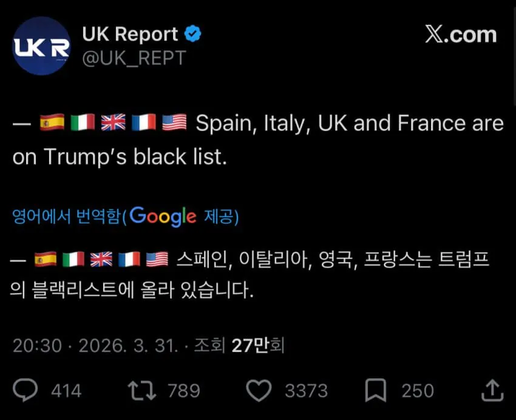
Task: Click Spain flag emoji in English tweet
Action: pyautogui.click(x=52, y=124)
